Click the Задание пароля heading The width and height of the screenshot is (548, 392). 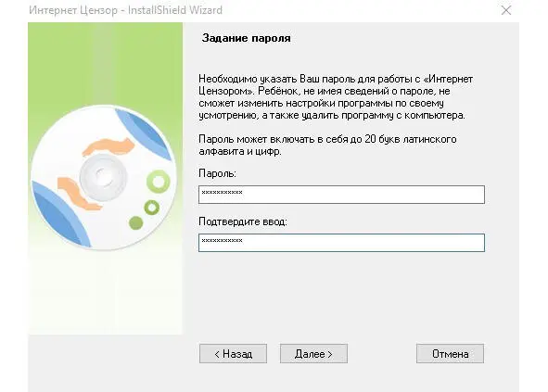pos(246,38)
